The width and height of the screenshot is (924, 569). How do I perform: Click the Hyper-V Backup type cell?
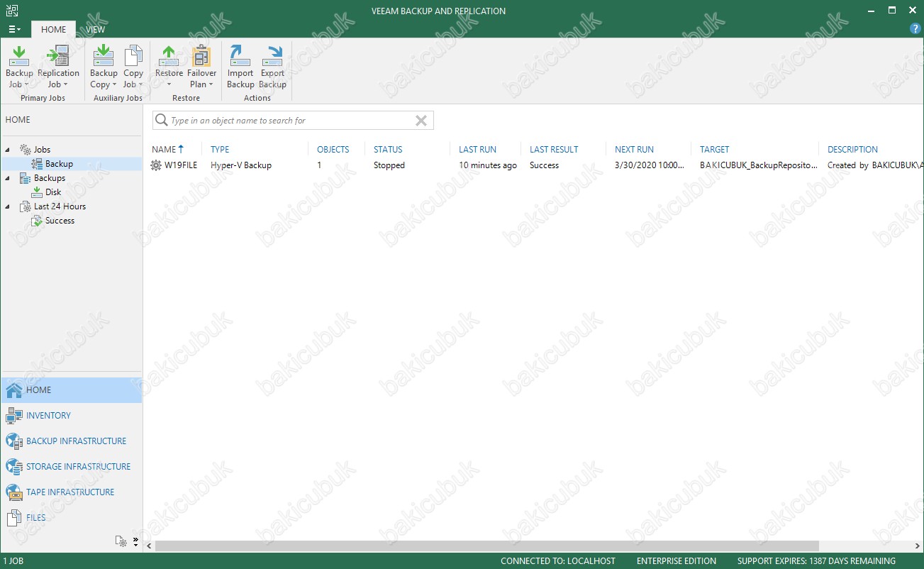[x=241, y=165]
